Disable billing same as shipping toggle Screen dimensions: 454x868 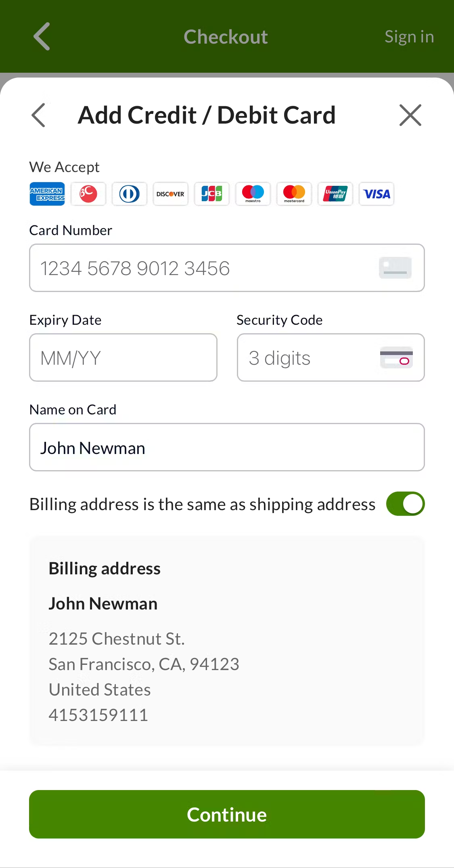405,504
